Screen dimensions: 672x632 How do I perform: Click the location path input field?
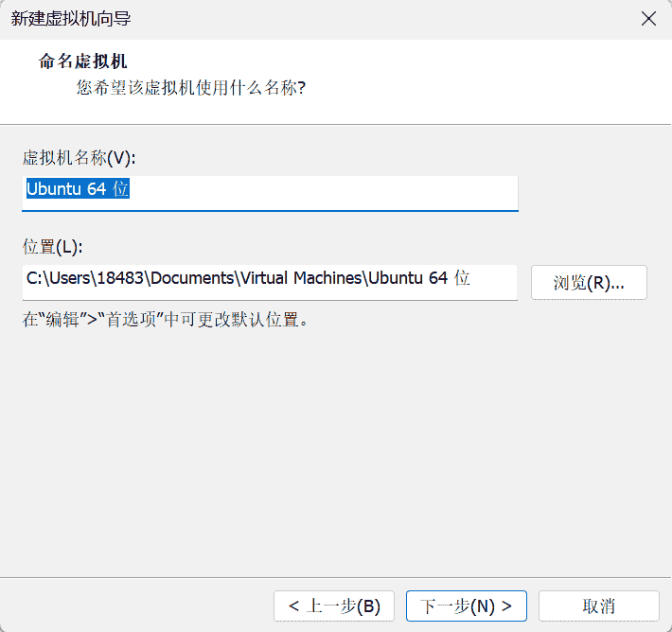click(x=270, y=282)
